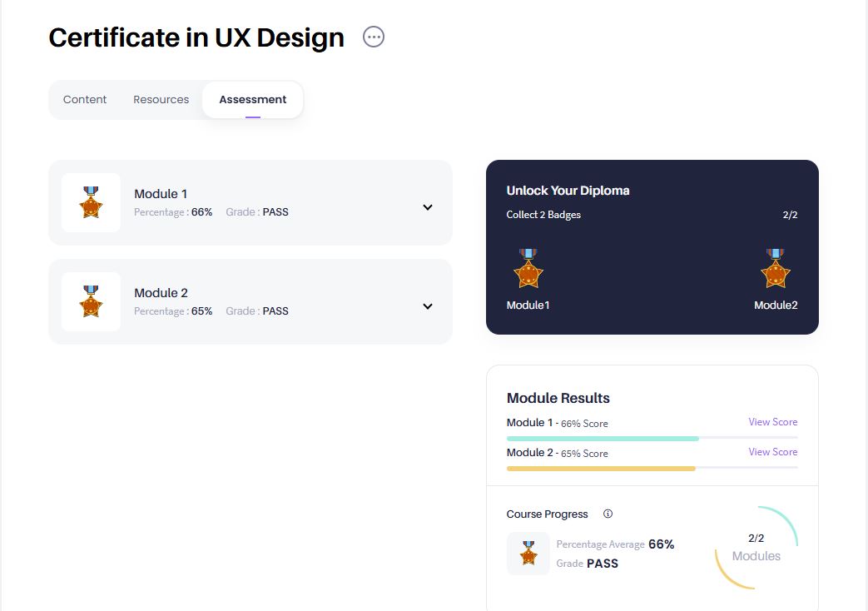Viewport: 868px width, 611px height.
Task: Expand the Module 1 assessment details
Action: click(x=427, y=206)
